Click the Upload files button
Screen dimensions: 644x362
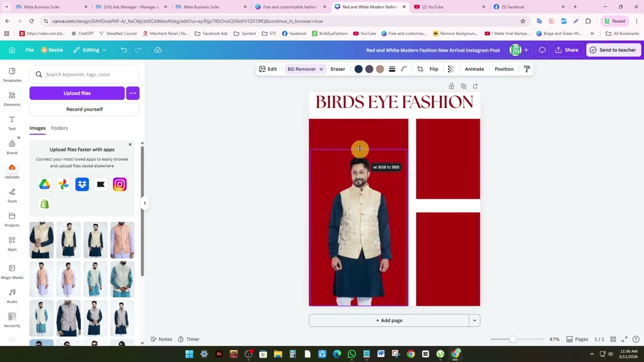click(x=77, y=93)
